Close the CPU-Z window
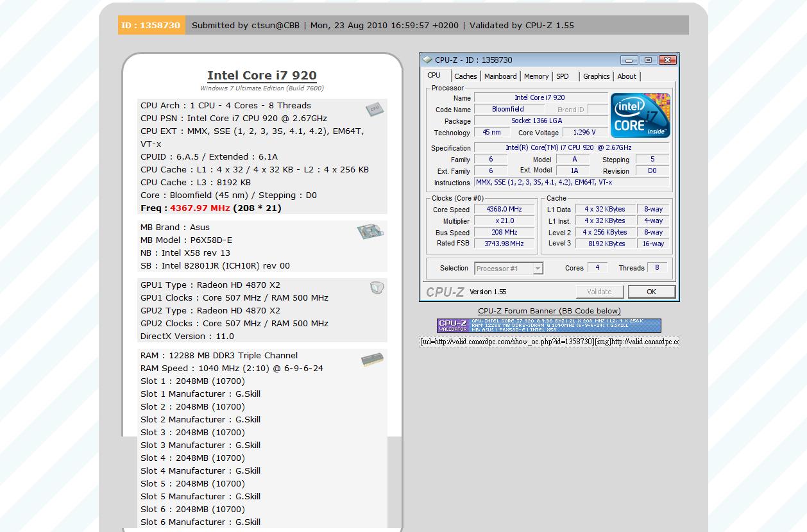 tap(667, 60)
